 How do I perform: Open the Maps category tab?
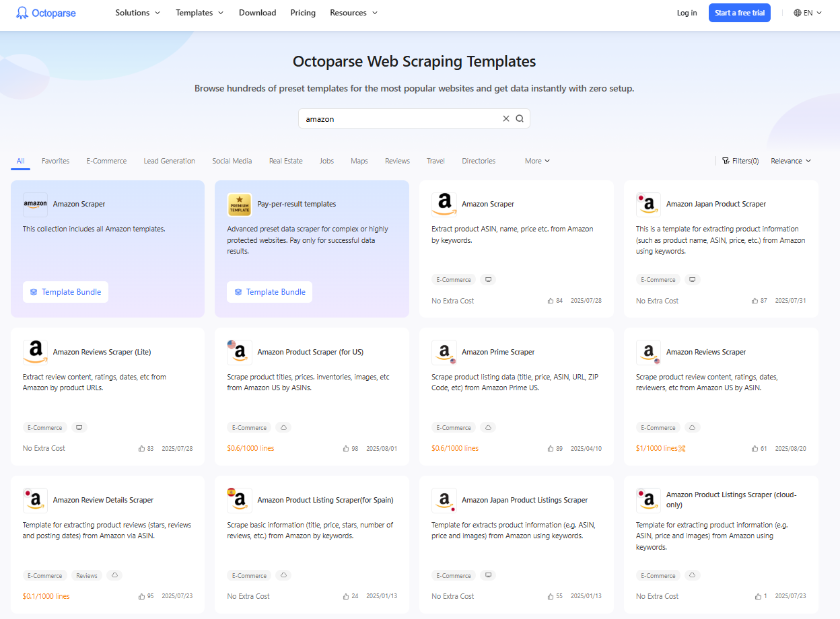click(x=359, y=161)
